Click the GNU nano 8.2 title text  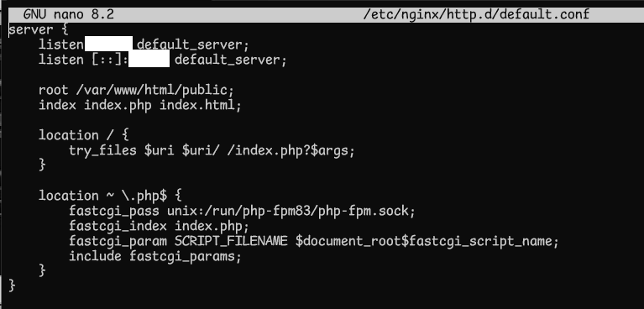(69, 15)
